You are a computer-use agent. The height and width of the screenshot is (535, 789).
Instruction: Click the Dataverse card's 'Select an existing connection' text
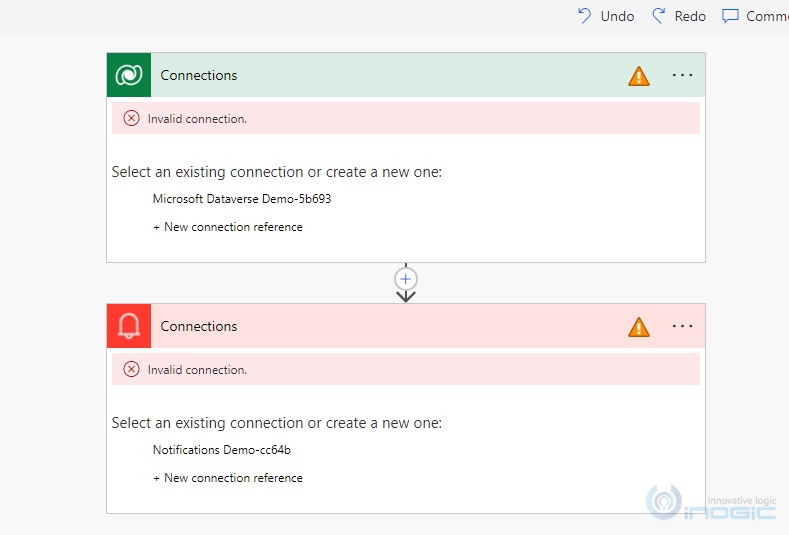[276, 172]
